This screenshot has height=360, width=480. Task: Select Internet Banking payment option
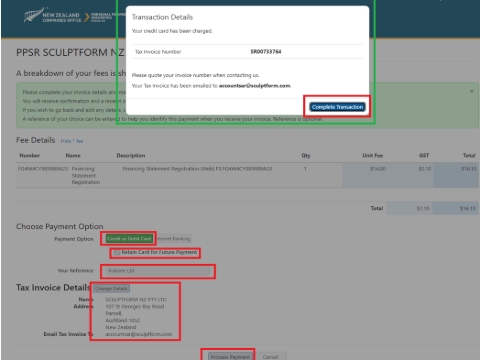[x=173, y=239]
